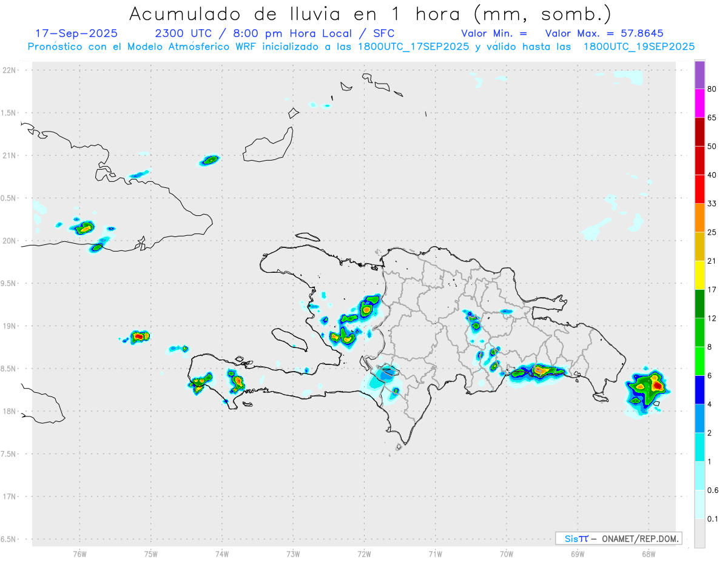This screenshot has width=728, height=562.
Task: Pick the pale cyan swatch between 0.6 and 1
Action: coord(699,475)
